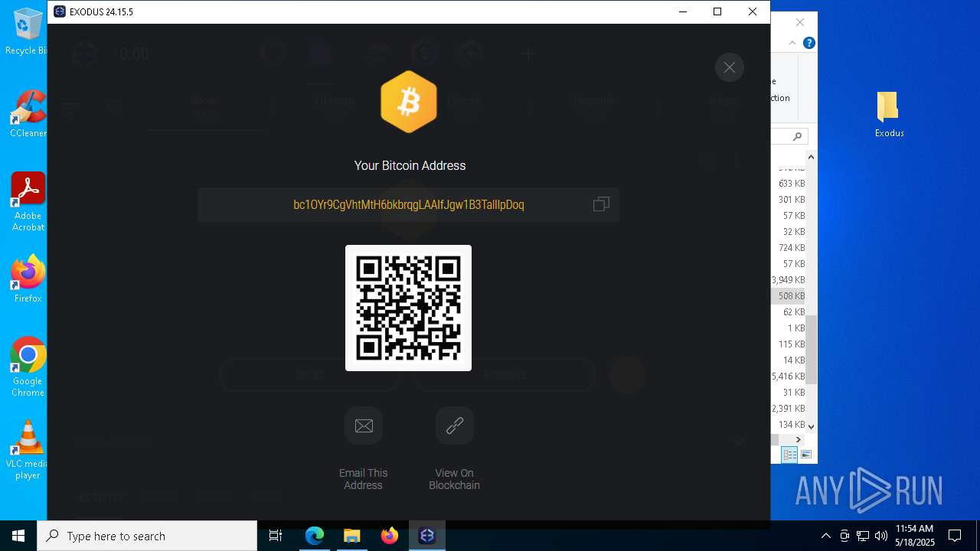
Task: Click the File Explorer search magnifier icon
Action: tap(797, 136)
